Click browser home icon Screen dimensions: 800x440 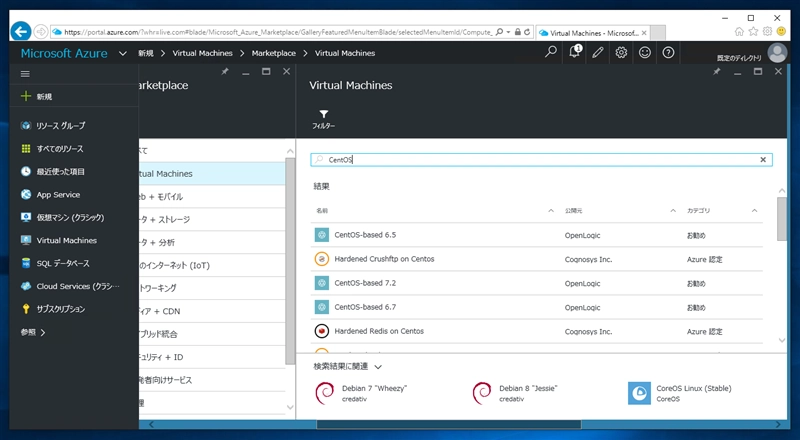click(739, 32)
